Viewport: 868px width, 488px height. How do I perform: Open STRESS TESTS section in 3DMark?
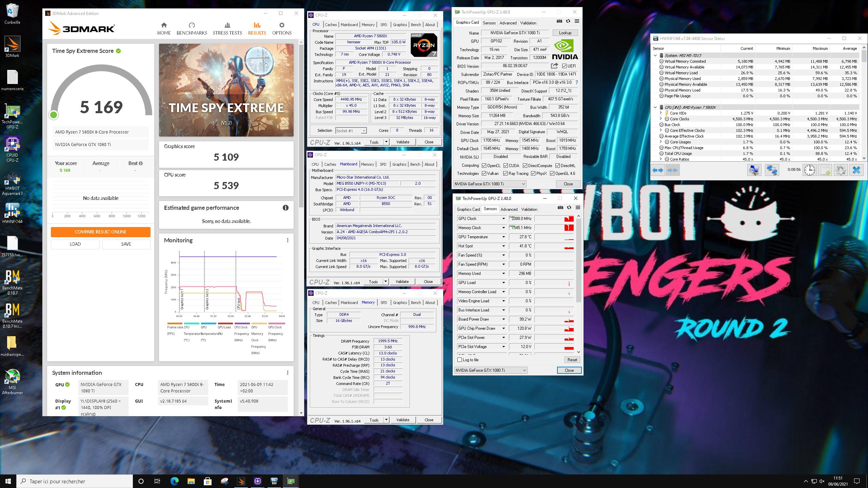227,29
